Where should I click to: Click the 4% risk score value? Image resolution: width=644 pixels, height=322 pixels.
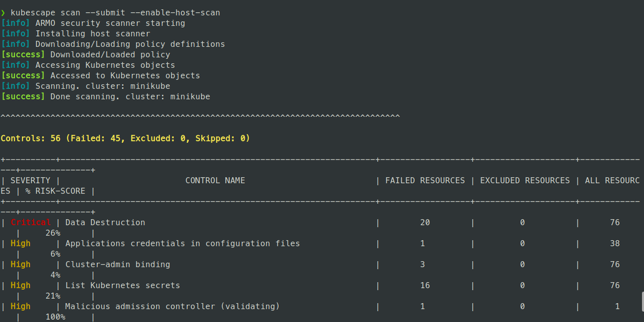point(55,275)
